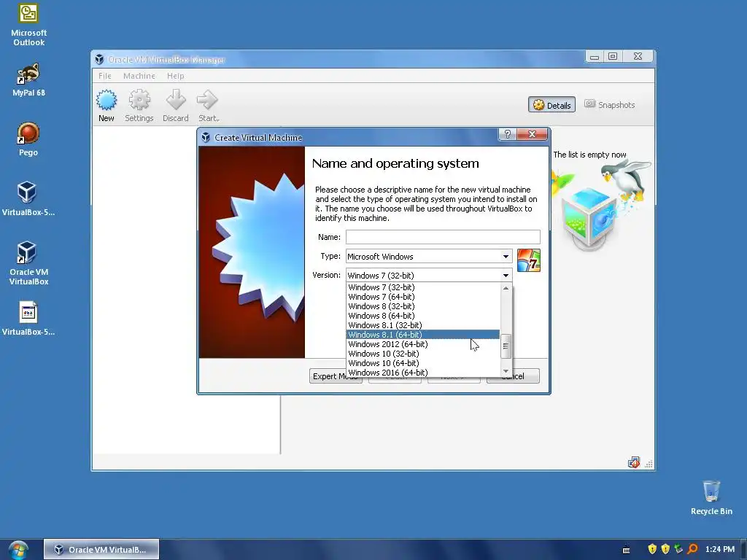The height and width of the screenshot is (560, 747).
Task: Click the Windows 7 OS type logo icon
Action: pos(529,260)
